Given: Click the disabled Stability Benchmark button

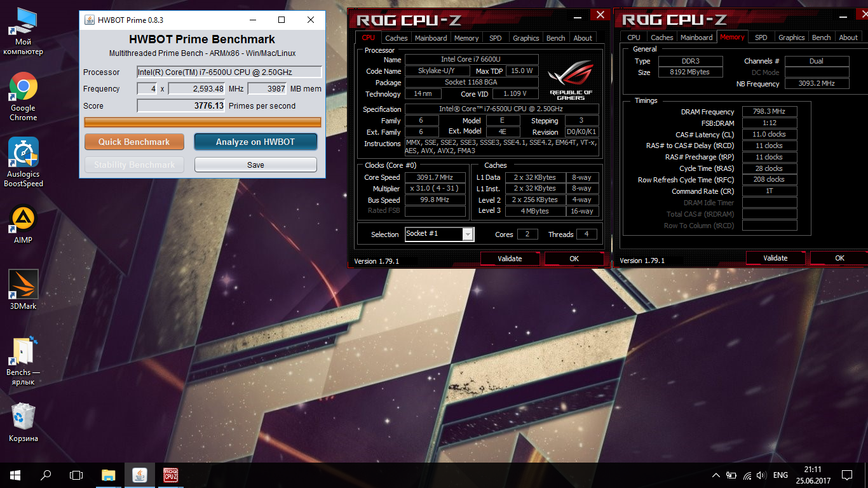Looking at the screenshot, I should (x=134, y=165).
